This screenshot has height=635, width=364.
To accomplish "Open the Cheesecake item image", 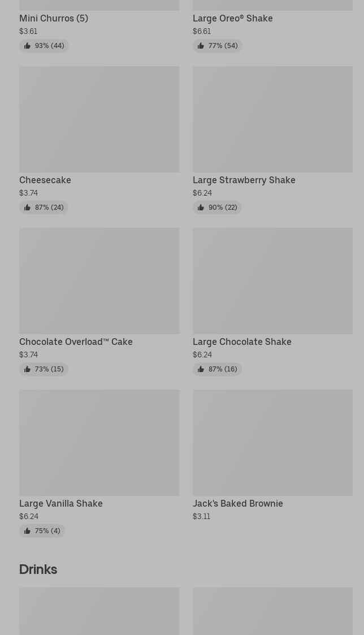I will (x=99, y=119).
